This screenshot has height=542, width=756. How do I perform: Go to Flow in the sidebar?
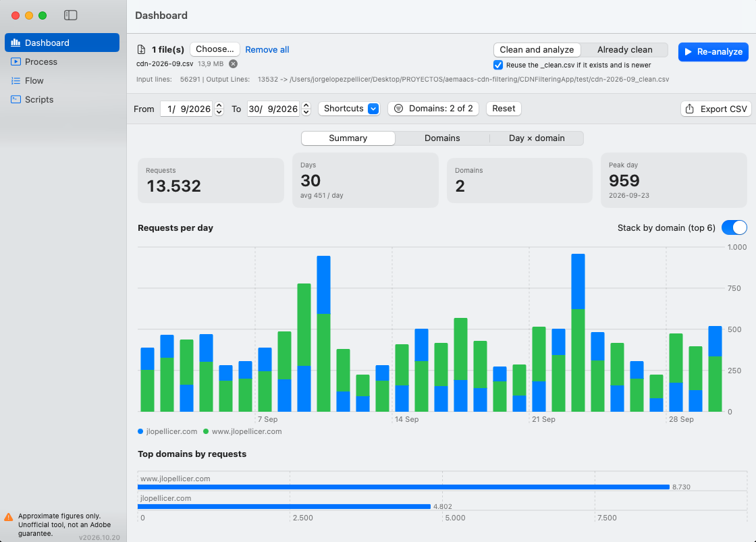(62, 80)
